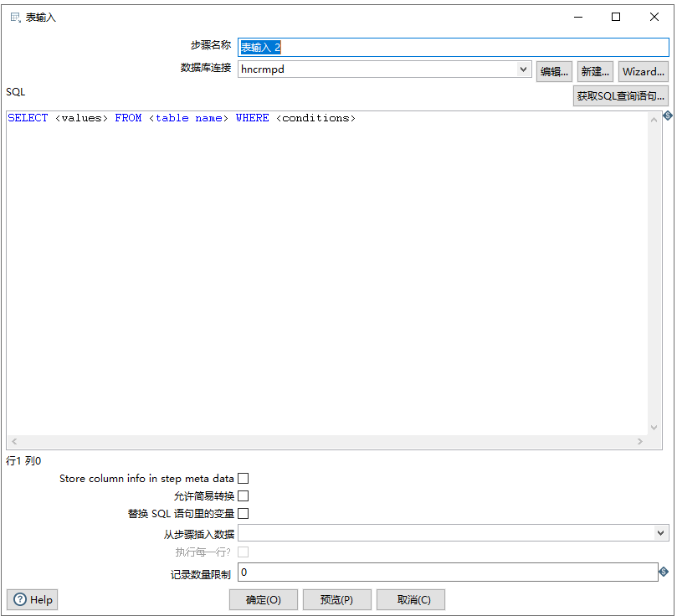Click the WHERE keyword in the SQL
This screenshot has height=616, width=677.
tap(252, 118)
